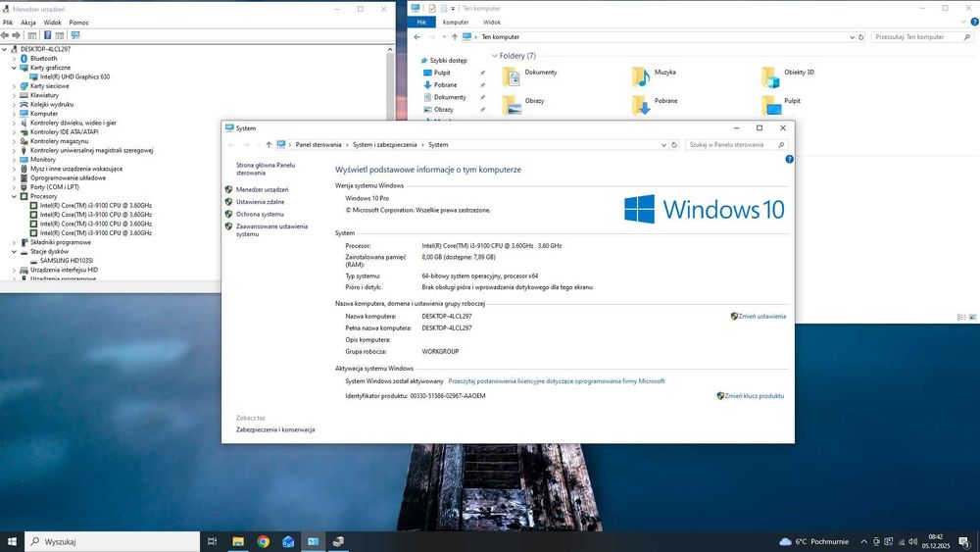Click the back arrow in Device Manager toolbar
The width and height of the screenshot is (980, 552).
5,35
